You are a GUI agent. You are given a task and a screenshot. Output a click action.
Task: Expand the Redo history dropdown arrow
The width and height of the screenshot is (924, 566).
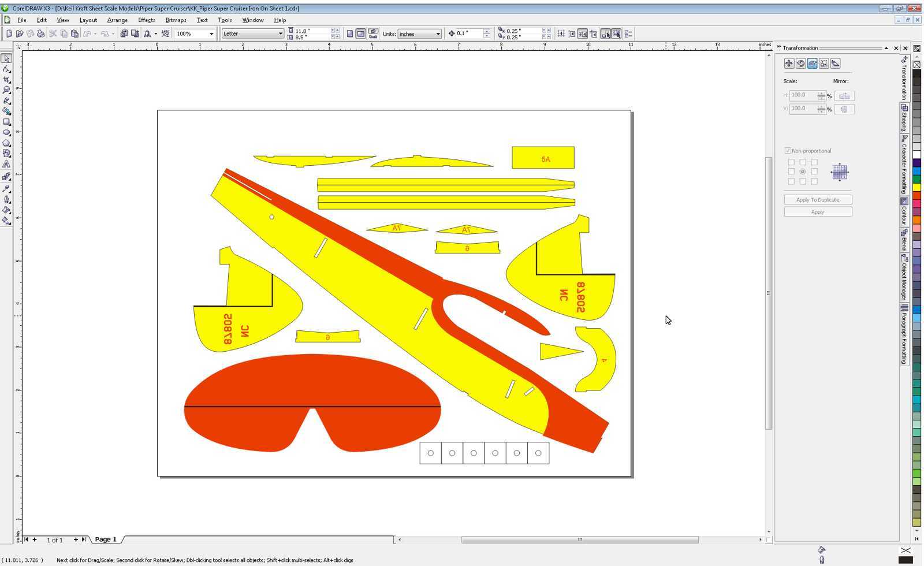click(x=113, y=33)
